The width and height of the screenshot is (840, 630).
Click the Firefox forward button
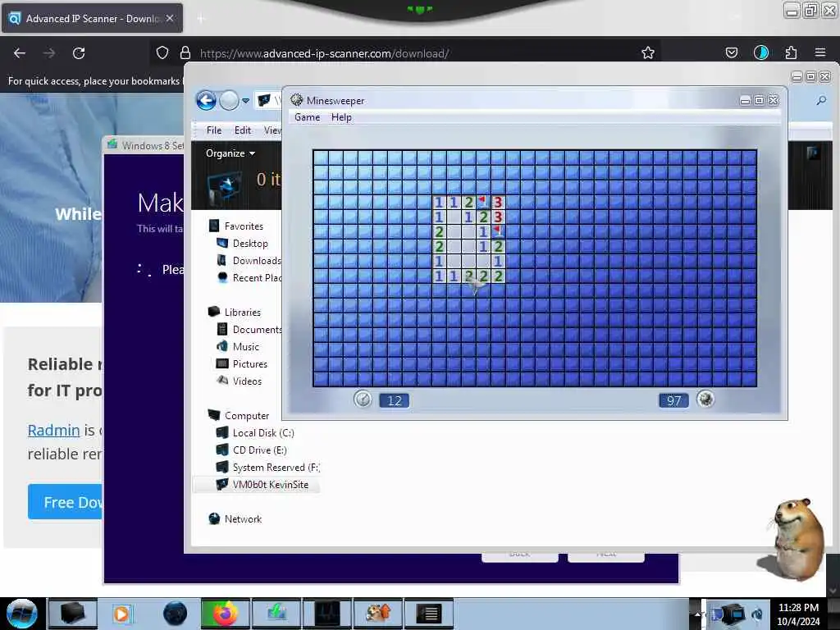pyautogui.click(x=49, y=53)
